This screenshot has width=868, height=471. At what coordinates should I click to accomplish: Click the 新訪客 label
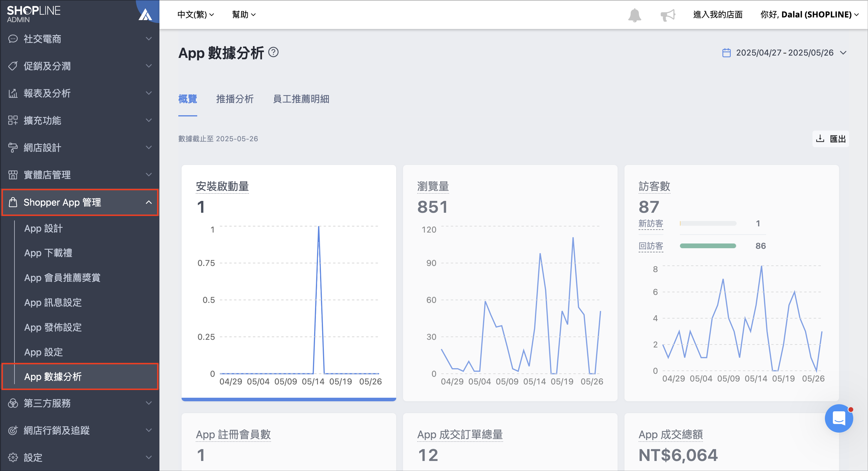(x=651, y=223)
